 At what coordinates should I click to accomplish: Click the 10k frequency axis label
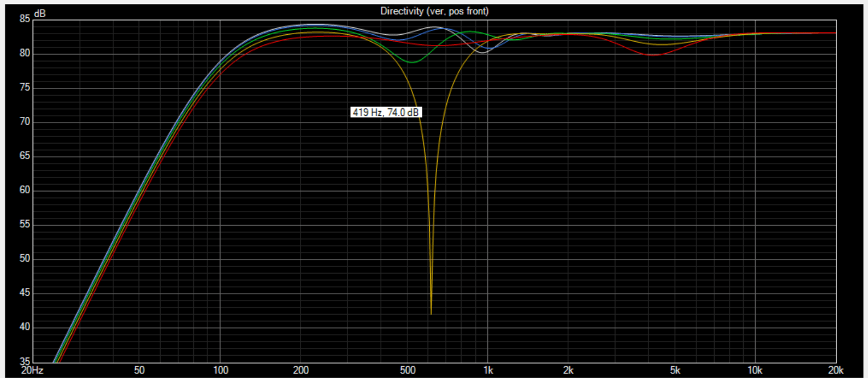(755, 370)
